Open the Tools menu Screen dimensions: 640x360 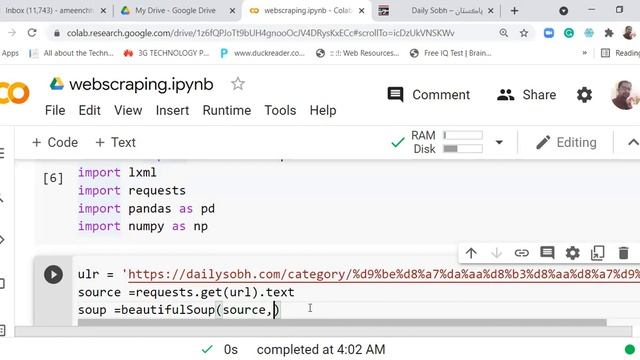click(x=280, y=110)
